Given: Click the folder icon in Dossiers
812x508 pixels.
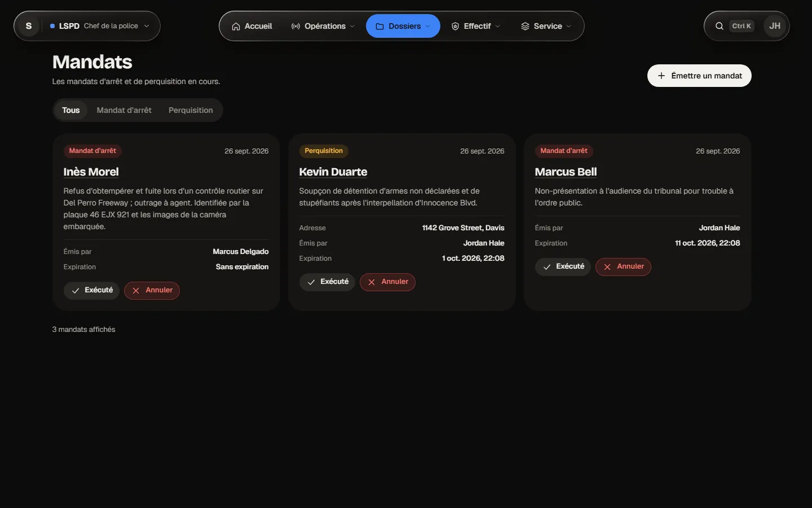Looking at the screenshot, I should 379,27.
